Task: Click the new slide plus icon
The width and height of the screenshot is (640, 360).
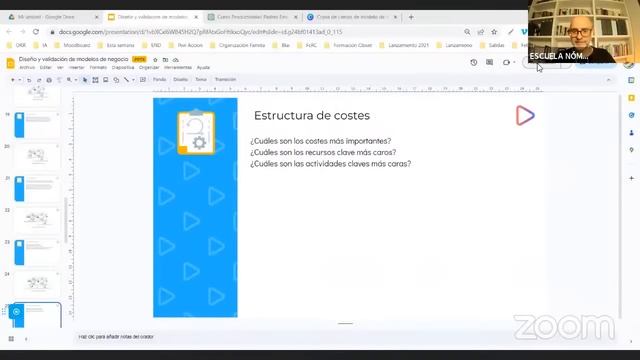Action: [x=13, y=80]
